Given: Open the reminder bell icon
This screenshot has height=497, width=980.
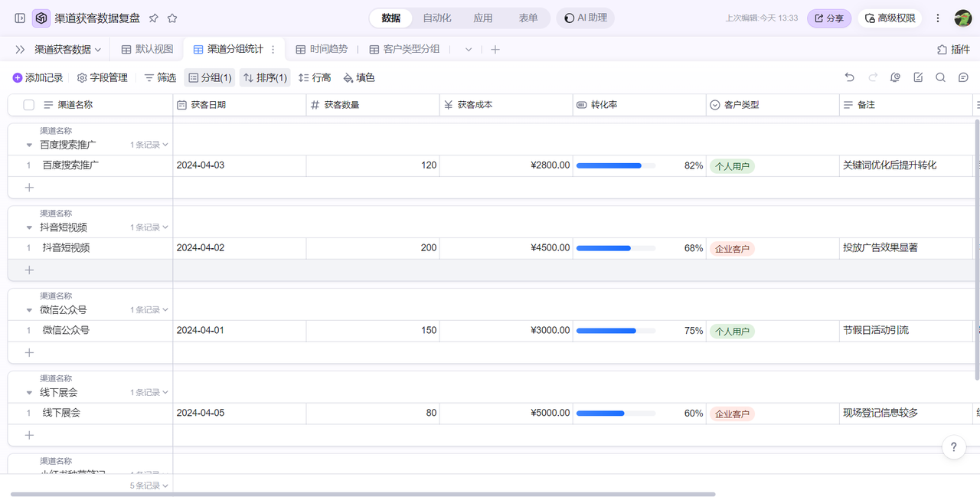Looking at the screenshot, I should click(x=895, y=77).
